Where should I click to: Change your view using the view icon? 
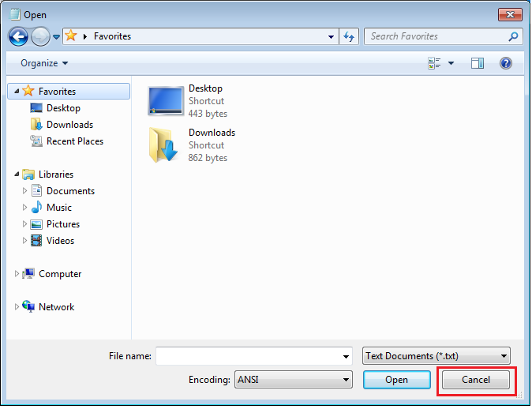click(x=434, y=63)
